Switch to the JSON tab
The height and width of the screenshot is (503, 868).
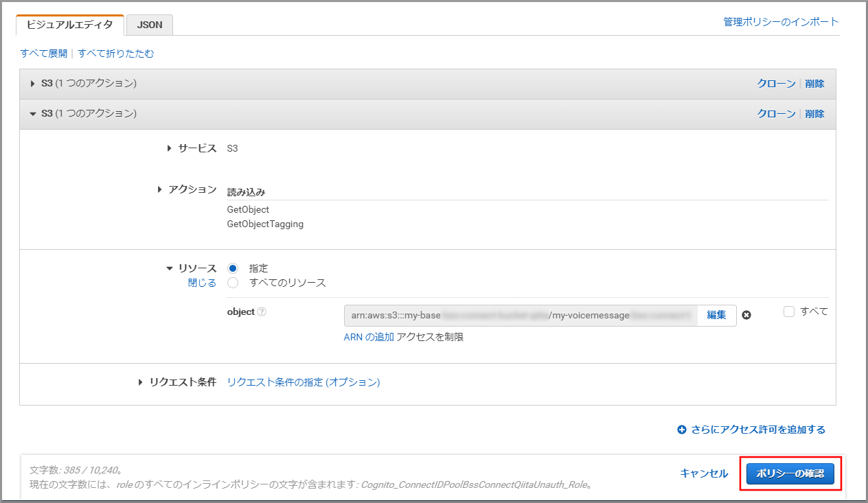coord(150,25)
